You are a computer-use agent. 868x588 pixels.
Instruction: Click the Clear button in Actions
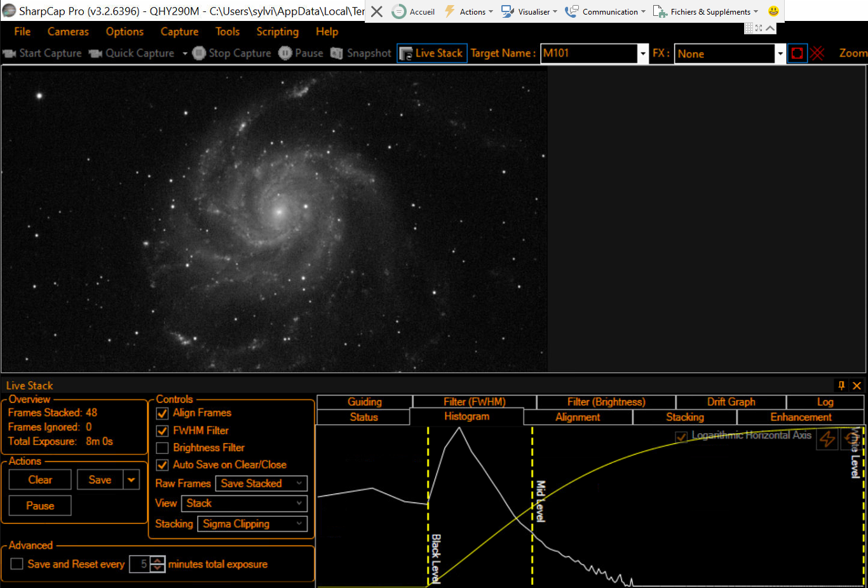[x=40, y=479]
